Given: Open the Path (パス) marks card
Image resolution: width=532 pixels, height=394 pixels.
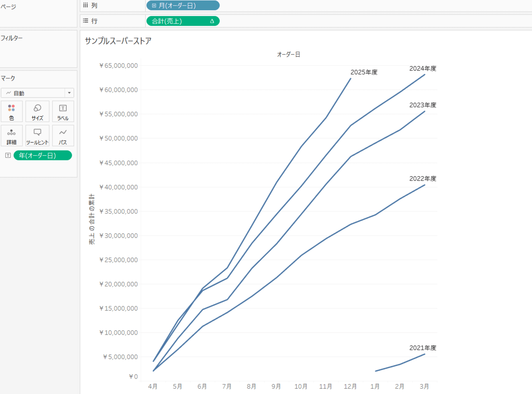Looking at the screenshot, I should click(63, 136).
